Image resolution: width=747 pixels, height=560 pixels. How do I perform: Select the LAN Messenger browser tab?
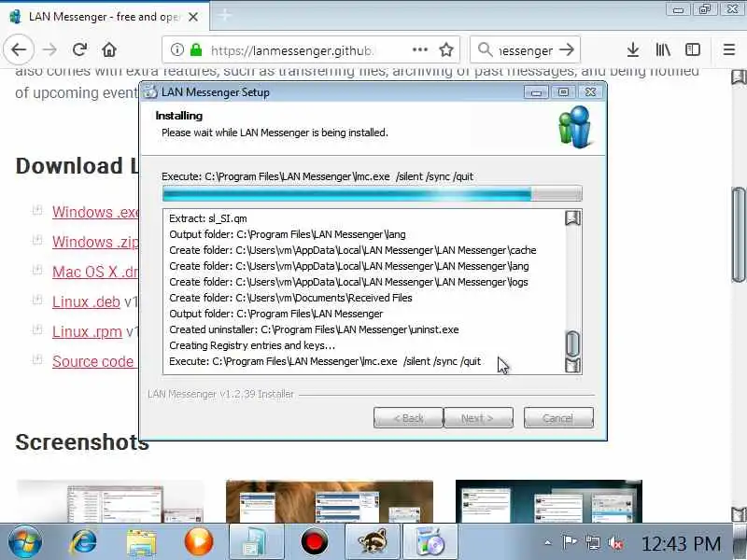point(105,17)
